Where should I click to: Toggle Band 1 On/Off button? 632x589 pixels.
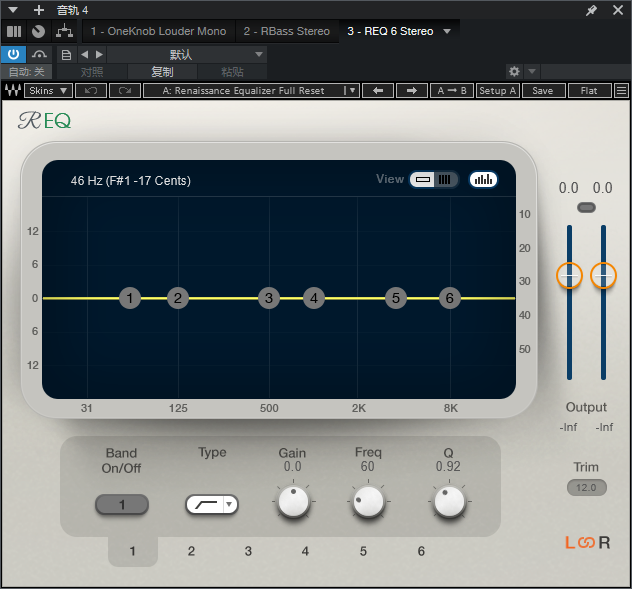(x=122, y=504)
